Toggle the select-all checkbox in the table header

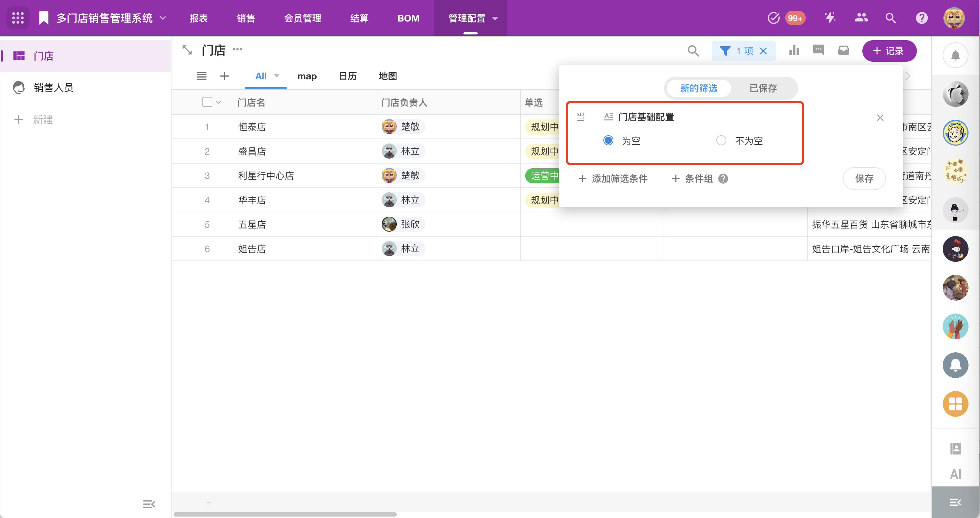coord(207,102)
